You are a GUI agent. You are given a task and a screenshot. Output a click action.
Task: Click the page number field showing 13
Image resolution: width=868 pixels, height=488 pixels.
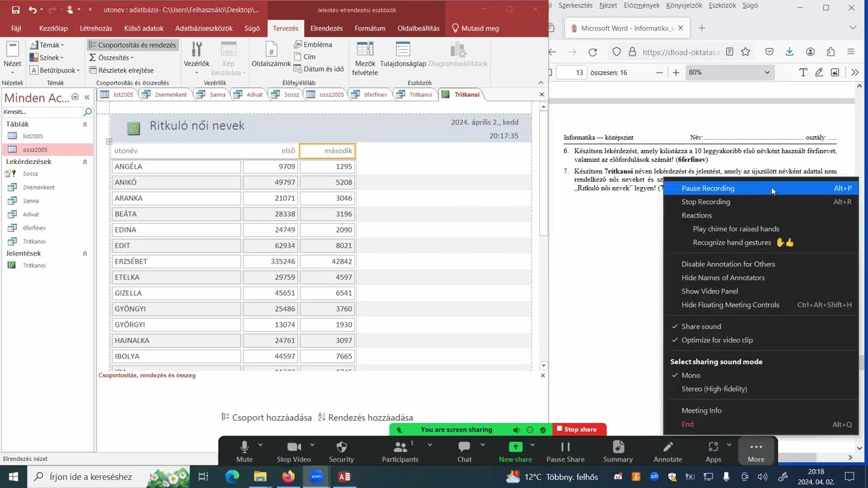click(571, 73)
